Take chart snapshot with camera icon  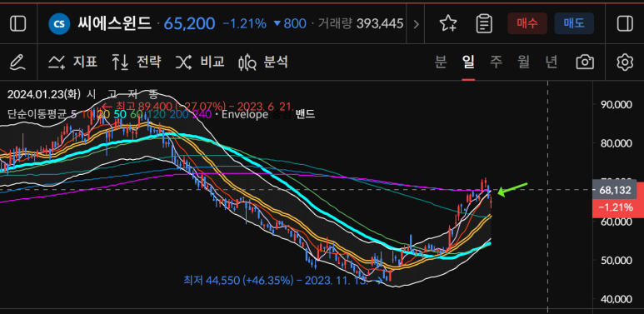click(585, 62)
